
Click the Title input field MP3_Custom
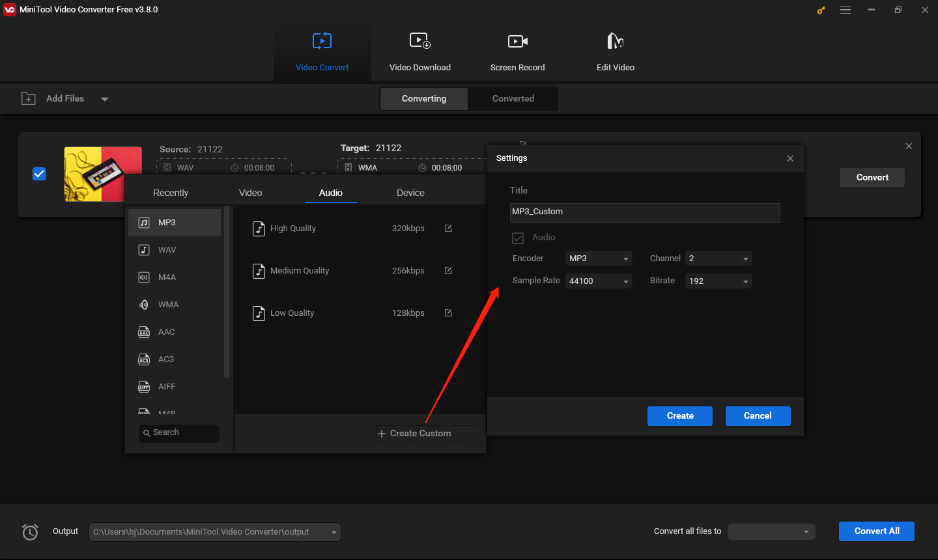pos(645,212)
